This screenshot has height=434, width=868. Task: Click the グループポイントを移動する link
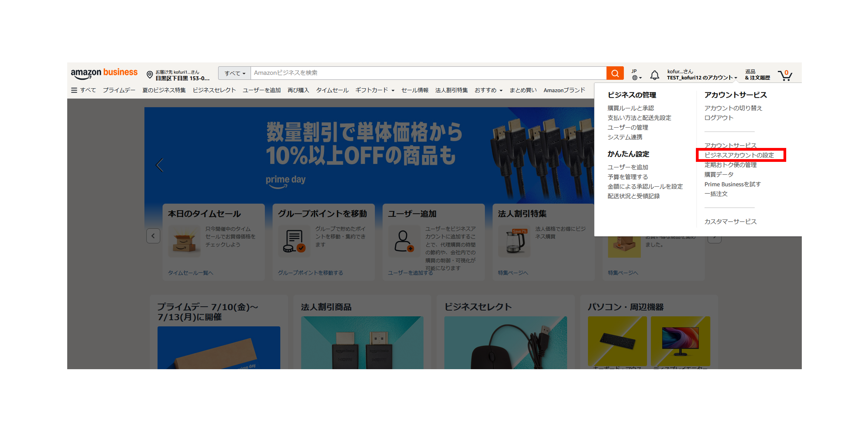coord(310,272)
